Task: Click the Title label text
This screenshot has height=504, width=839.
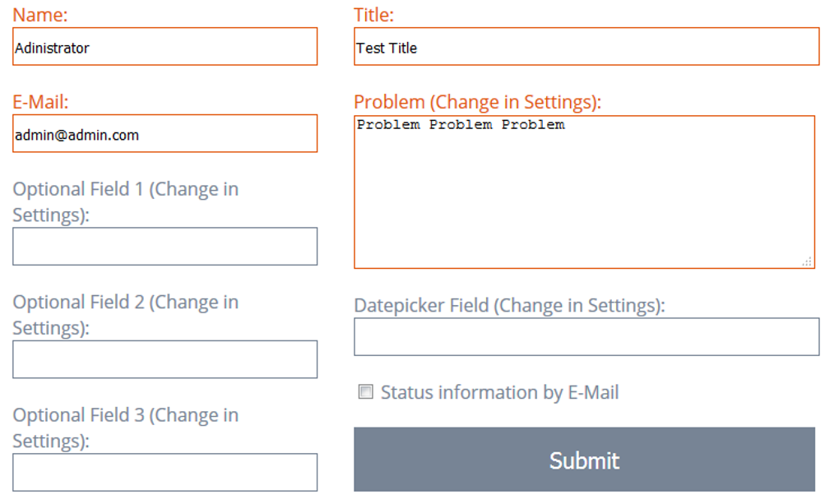Action: [373, 15]
